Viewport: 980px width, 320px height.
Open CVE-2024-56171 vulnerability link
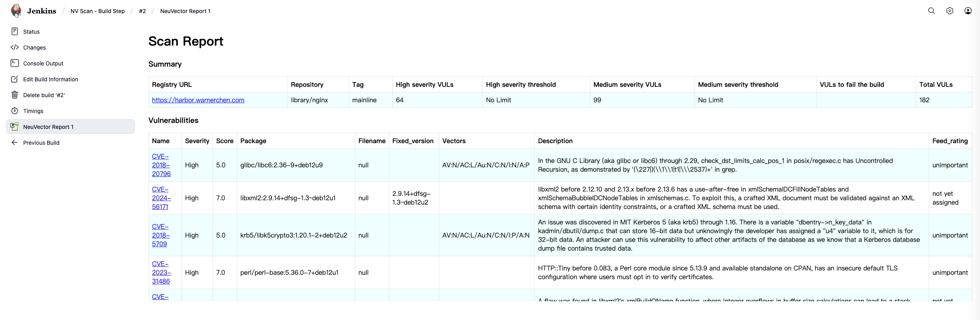tap(161, 198)
